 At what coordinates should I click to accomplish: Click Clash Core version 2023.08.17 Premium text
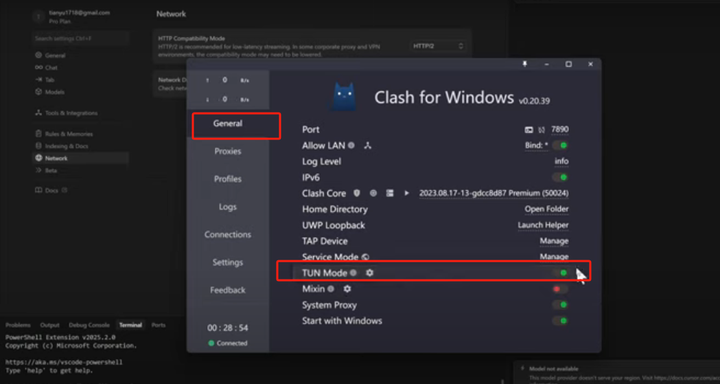pyautogui.click(x=494, y=193)
